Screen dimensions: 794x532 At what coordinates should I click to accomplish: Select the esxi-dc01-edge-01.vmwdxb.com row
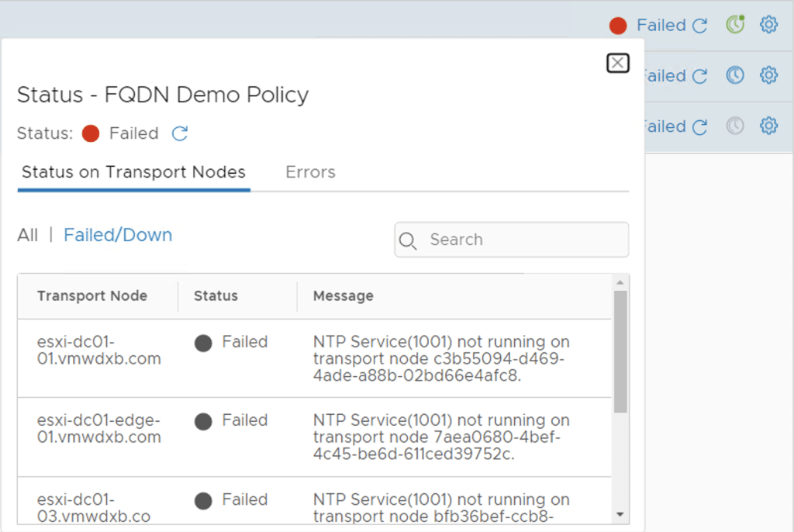(x=99, y=429)
